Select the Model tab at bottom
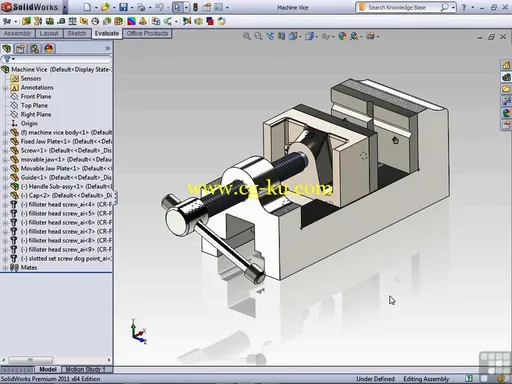The height and width of the screenshot is (384, 512). coord(48,369)
